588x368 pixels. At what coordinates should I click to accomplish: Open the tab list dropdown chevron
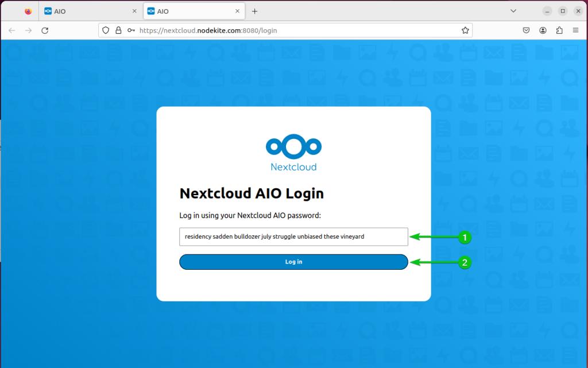coord(513,10)
